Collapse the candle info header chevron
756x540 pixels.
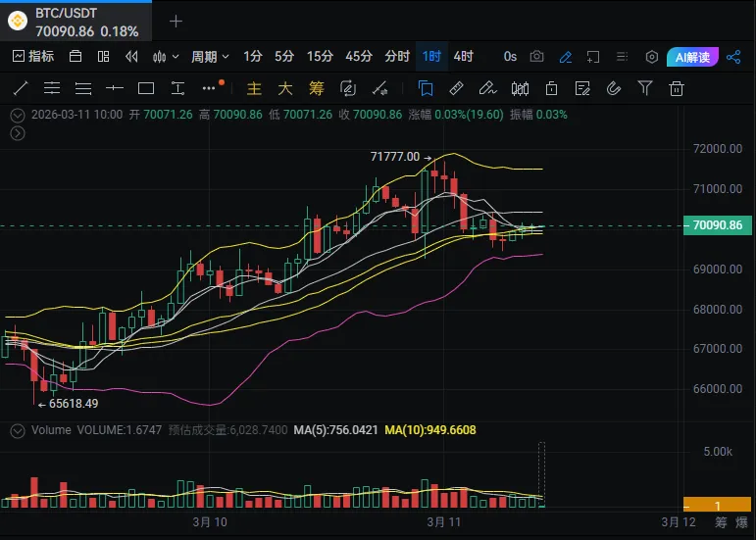tap(18, 115)
